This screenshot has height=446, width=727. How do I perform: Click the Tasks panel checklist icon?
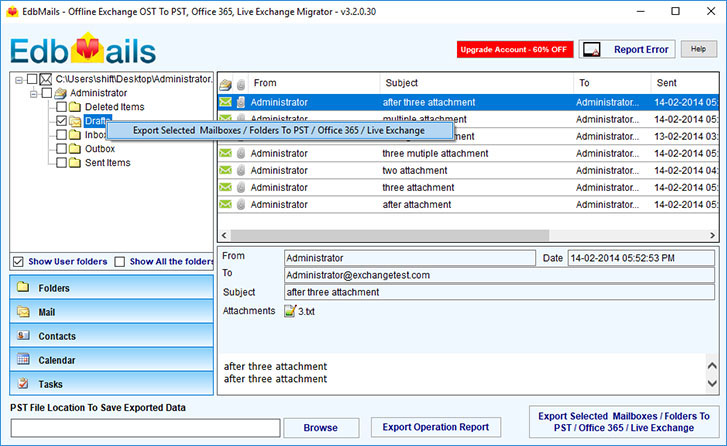(23, 383)
